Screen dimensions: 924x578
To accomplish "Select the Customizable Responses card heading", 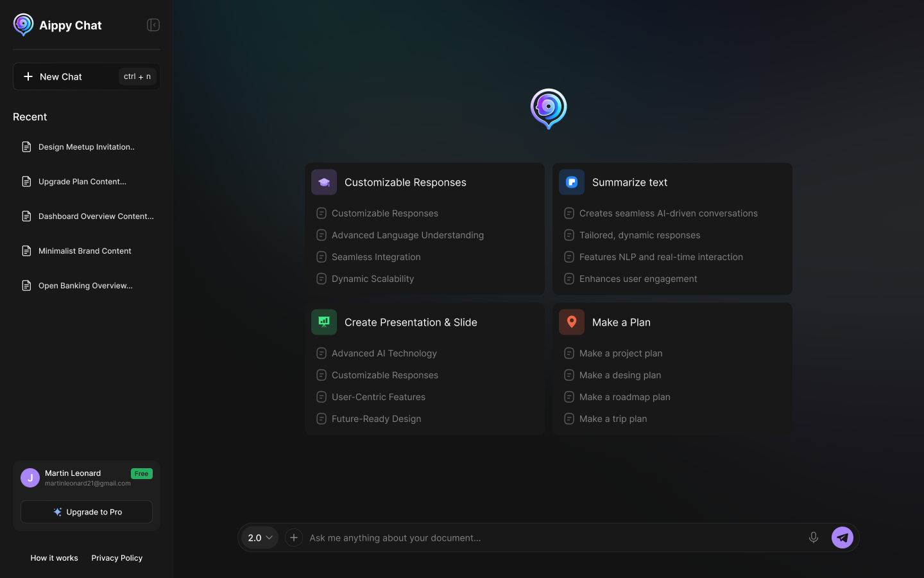I will pyautogui.click(x=406, y=182).
